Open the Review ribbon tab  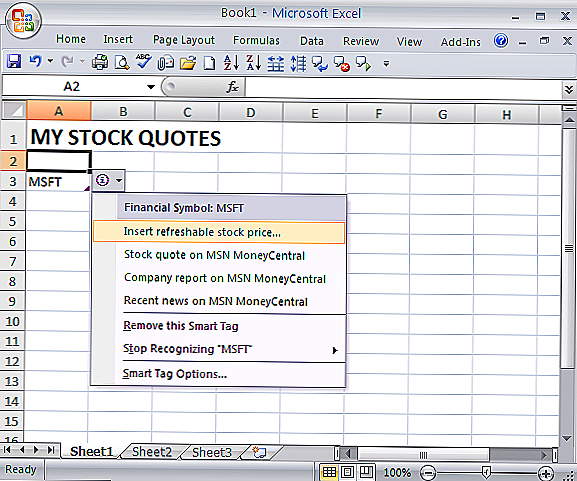[x=361, y=41]
